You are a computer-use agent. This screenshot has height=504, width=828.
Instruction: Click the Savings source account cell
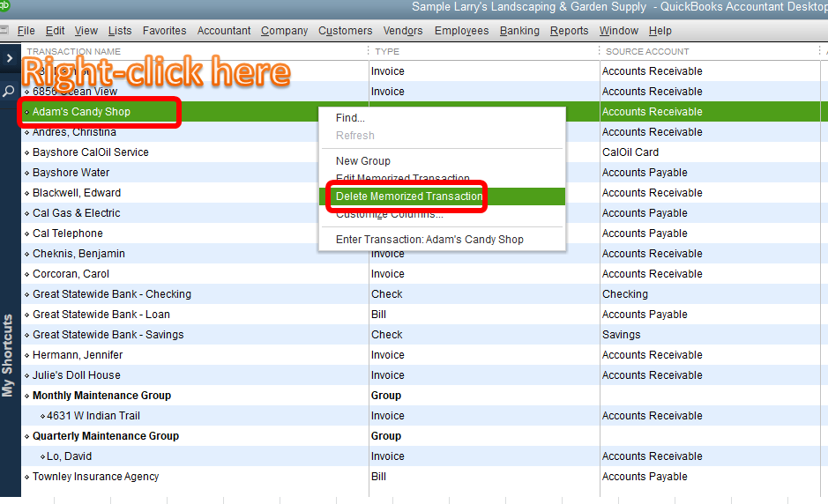621,335
